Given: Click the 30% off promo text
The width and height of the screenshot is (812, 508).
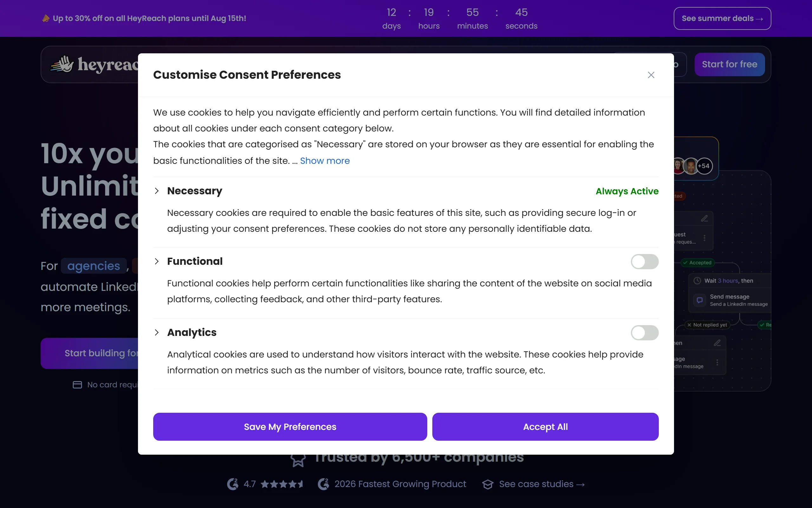Looking at the screenshot, I should (x=149, y=18).
